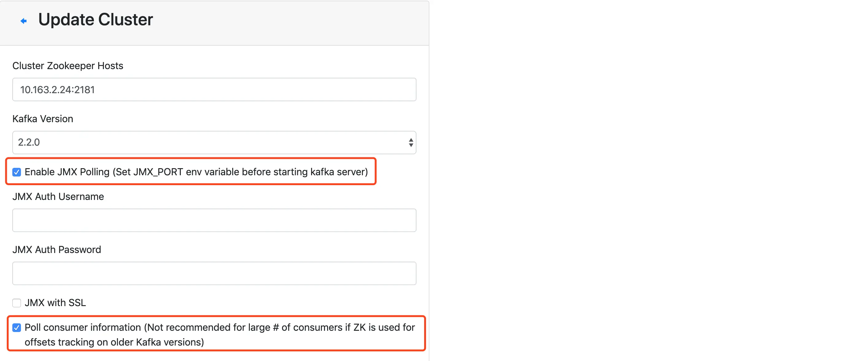
Task: Click the Kafka Version label
Action: tap(43, 119)
